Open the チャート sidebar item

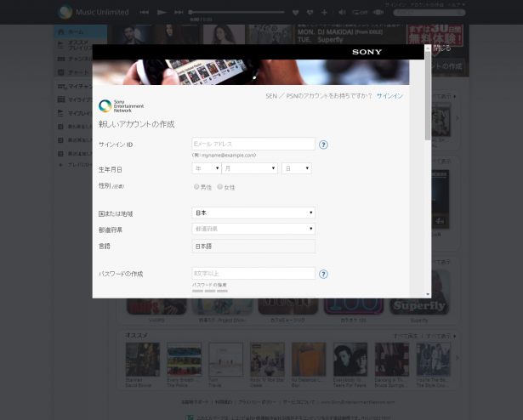[x=75, y=72]
